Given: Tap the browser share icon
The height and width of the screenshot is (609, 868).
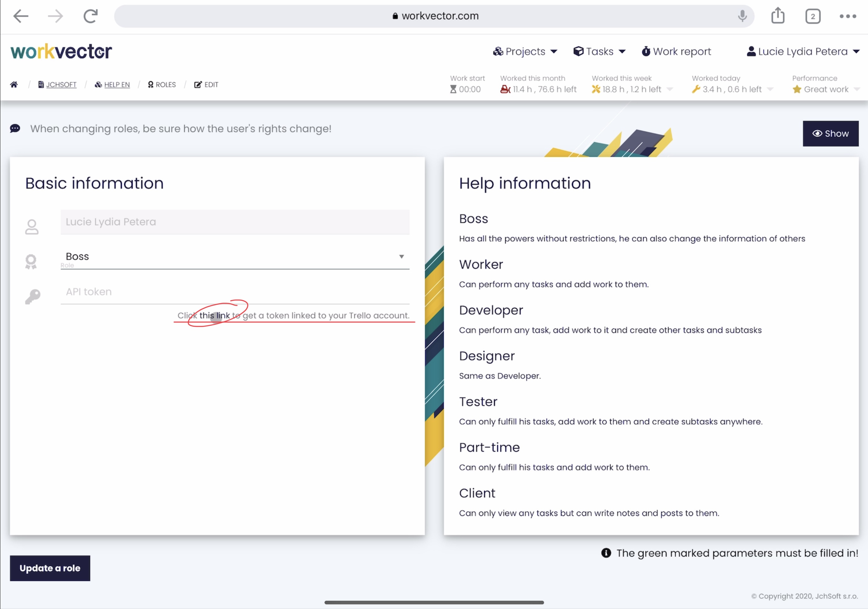Looking at the screenshot, I should point(778,16).
